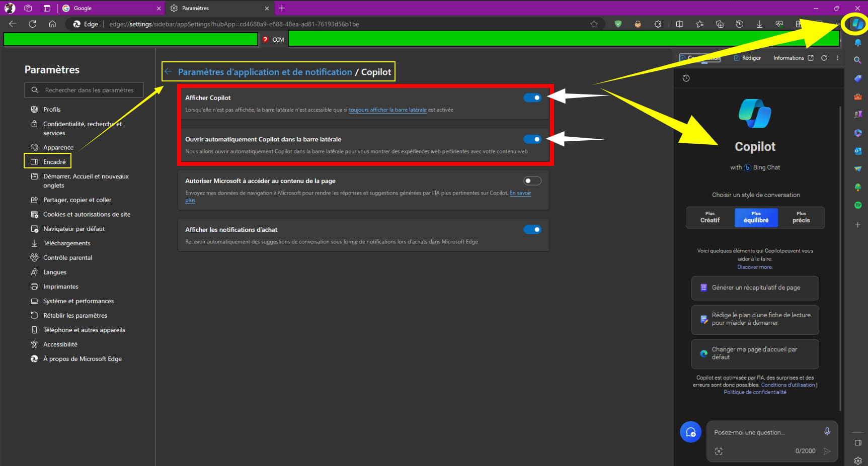This screenshot has height=466, width=868.
Task: Switch to Informations tab in Copilot
Action: click(x=788, y=58)
